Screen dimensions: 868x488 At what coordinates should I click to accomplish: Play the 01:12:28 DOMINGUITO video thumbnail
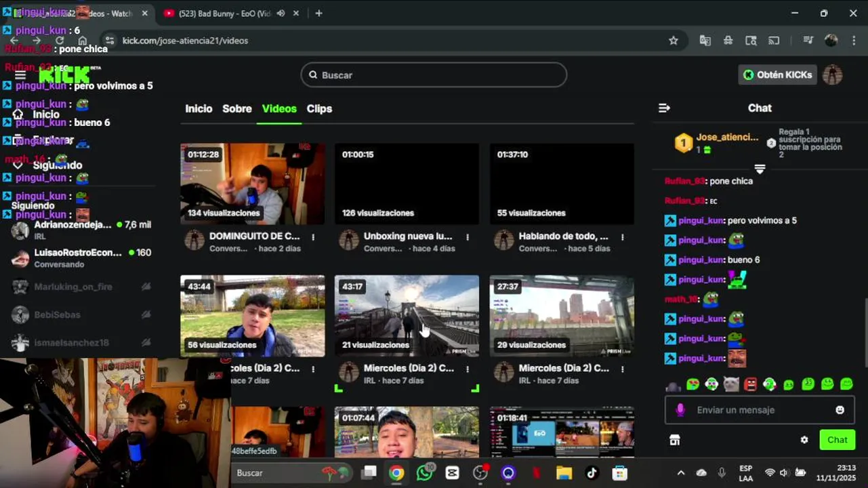[x=253, y=184]
